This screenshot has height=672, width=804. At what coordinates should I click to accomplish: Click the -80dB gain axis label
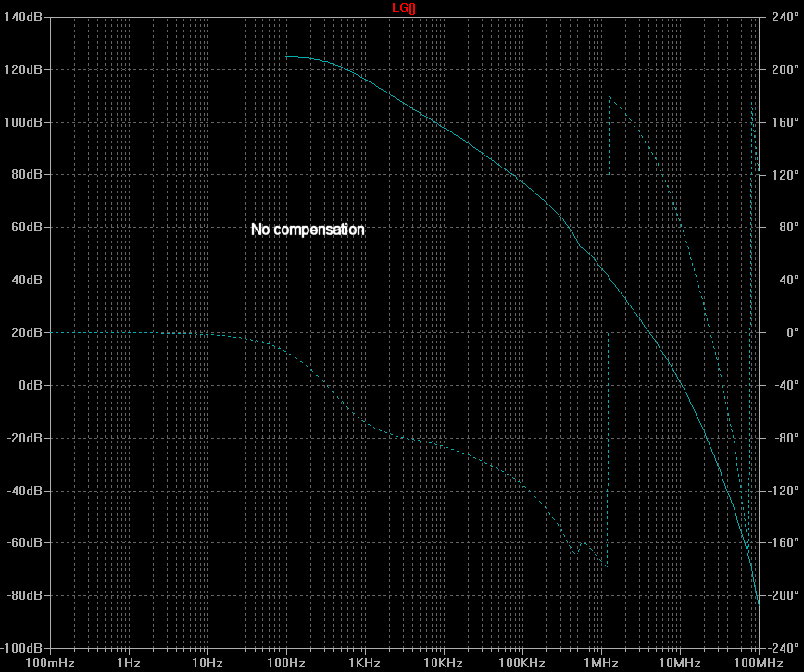[x=24, y=595]
